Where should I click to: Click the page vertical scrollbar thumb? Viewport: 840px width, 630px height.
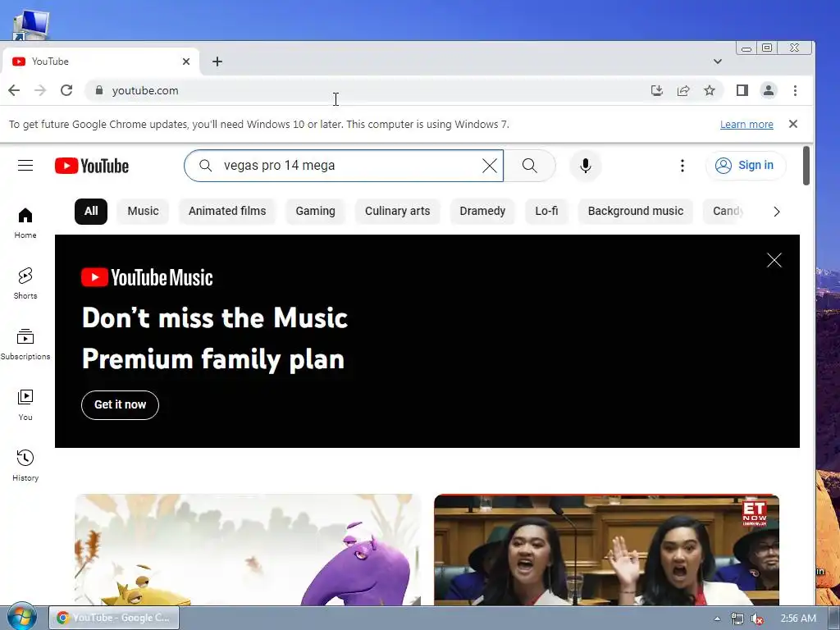click(806, 166)
